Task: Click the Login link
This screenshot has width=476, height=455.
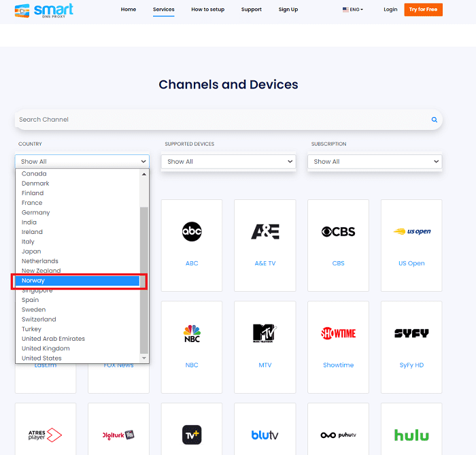Action: tap(390, 10)
